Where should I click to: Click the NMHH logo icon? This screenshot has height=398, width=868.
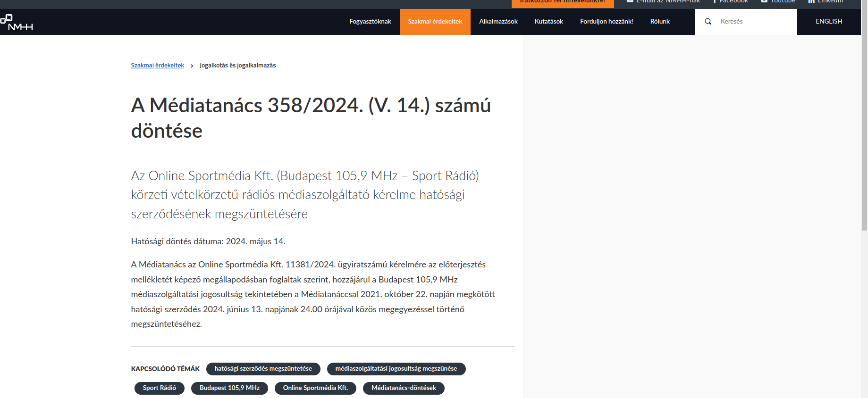point(17,22)
